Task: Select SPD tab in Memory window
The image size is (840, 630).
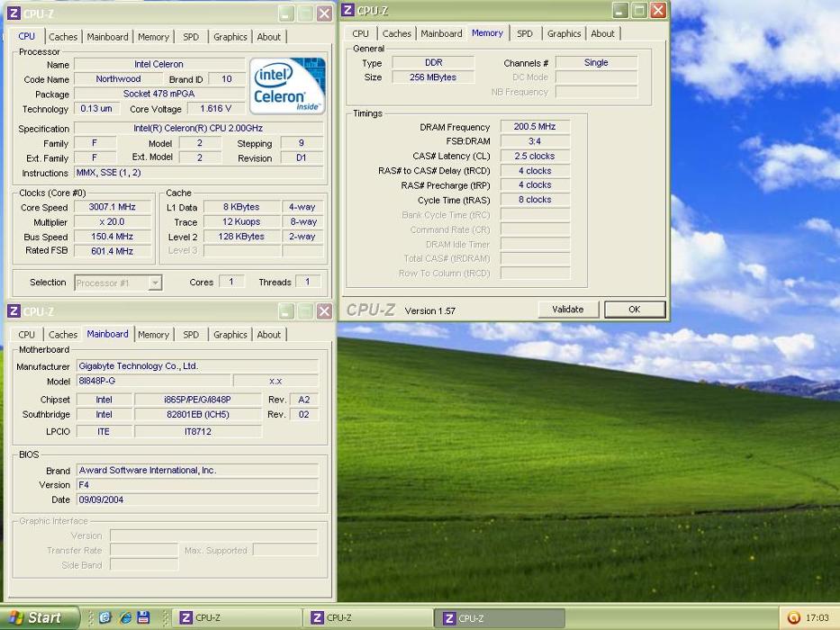Action: coord(525,34)
